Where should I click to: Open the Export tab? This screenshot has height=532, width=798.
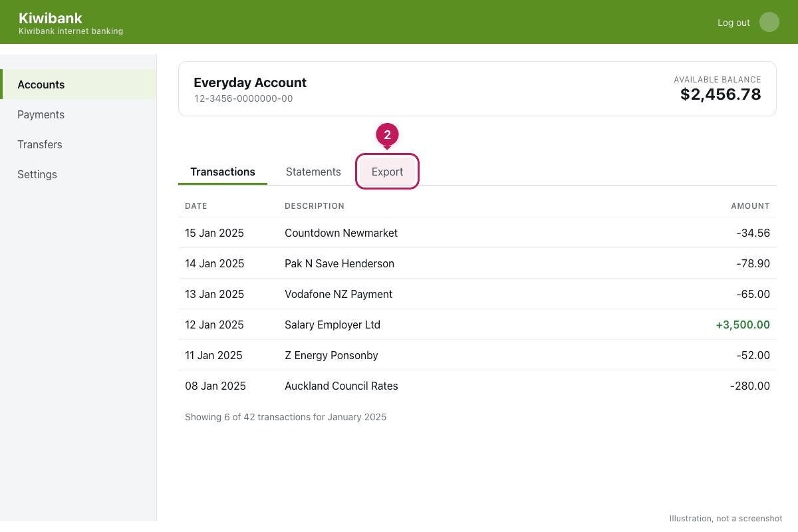[x=387, y=172]
